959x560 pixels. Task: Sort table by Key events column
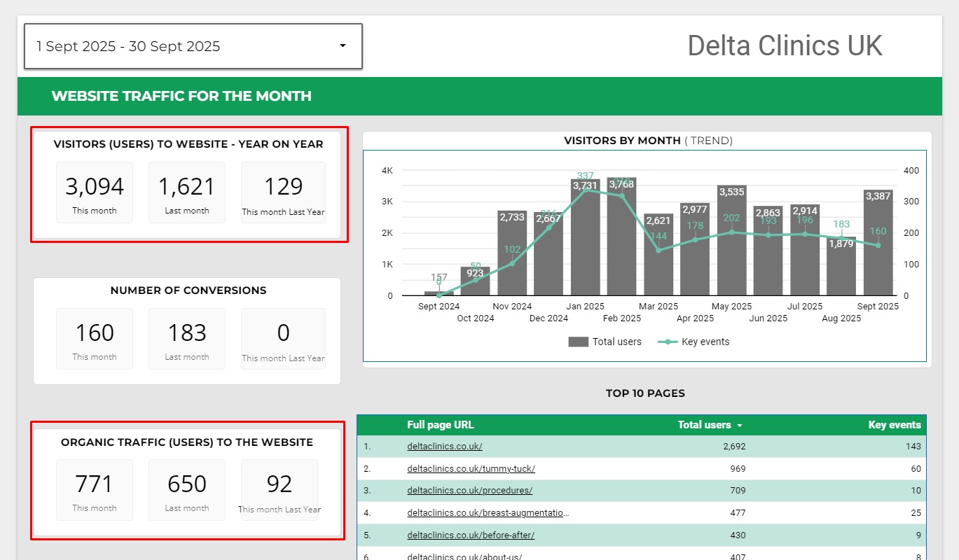pyautogui.click(x=894, y=425)
